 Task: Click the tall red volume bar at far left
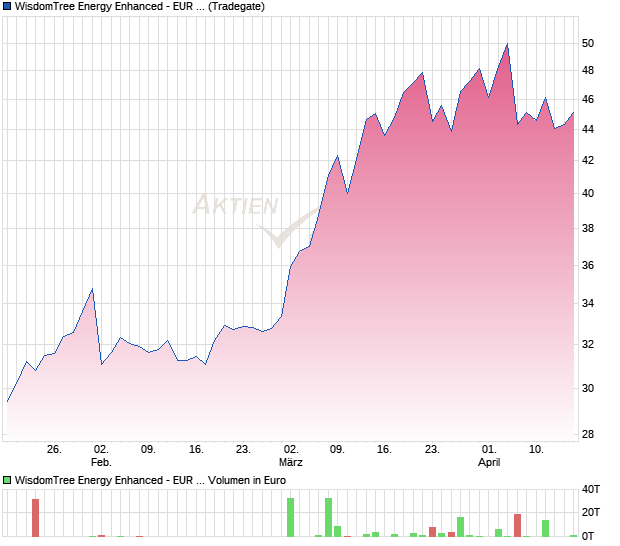coord(35,517)
